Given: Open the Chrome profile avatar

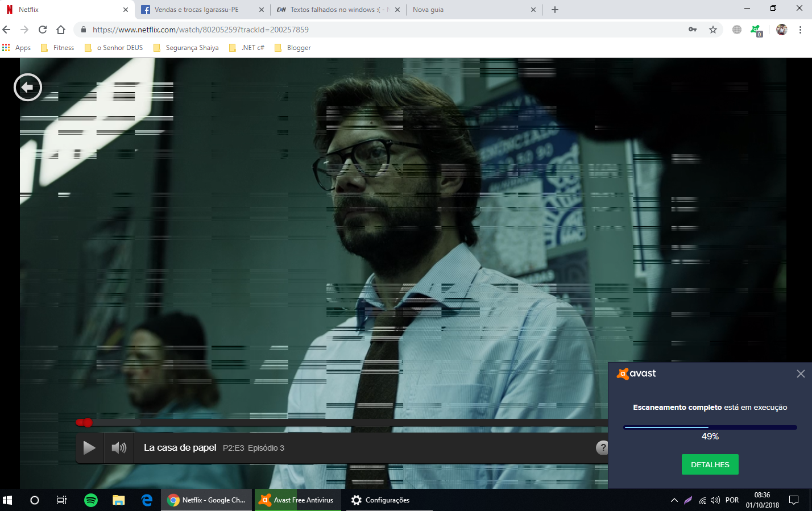Looking at the screenshot, I should pyautogui.click(x=782, y=30).
